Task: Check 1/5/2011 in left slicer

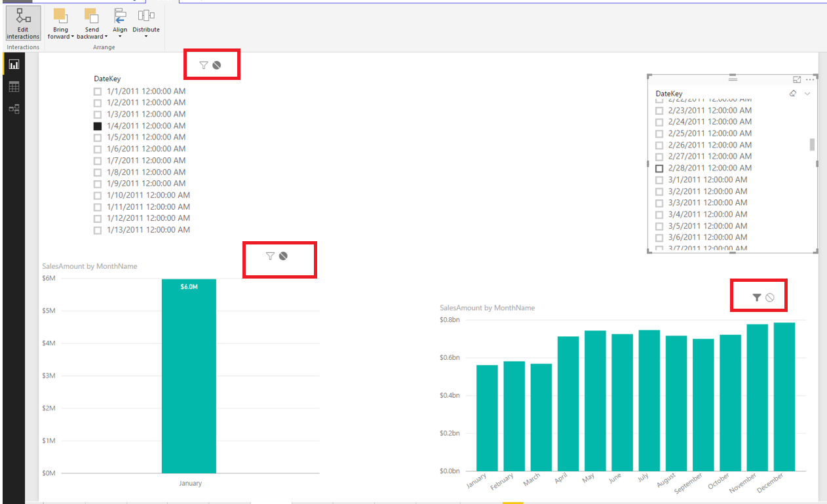Action: coord(98,138)
